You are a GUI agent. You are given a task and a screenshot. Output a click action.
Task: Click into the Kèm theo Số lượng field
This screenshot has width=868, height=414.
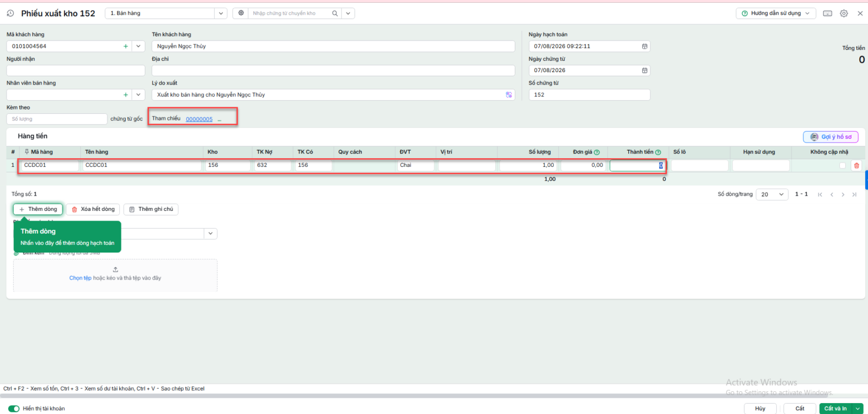coord(57,119)
